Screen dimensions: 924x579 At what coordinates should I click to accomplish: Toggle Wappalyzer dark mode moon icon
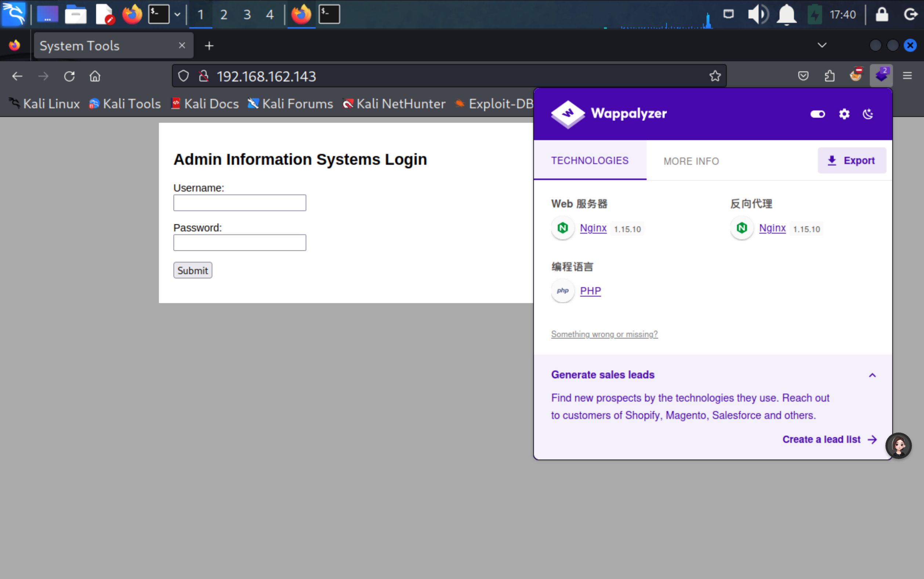(x=868, y=114)
